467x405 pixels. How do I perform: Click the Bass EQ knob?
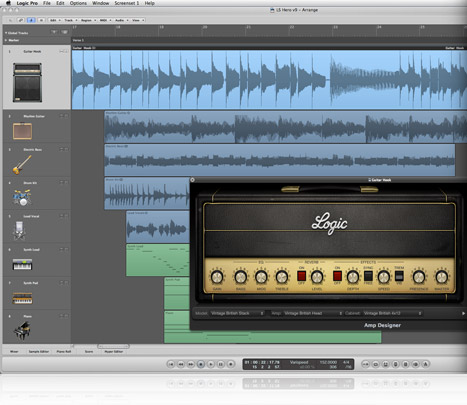(241, 277)
